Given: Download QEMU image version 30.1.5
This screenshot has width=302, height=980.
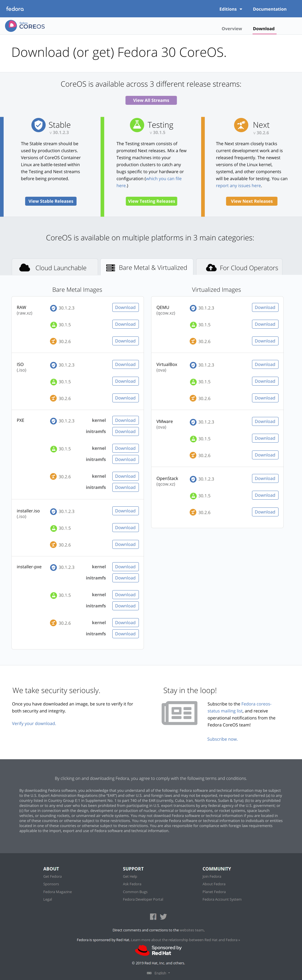Looking at the screenshot, I should point(265,324).
